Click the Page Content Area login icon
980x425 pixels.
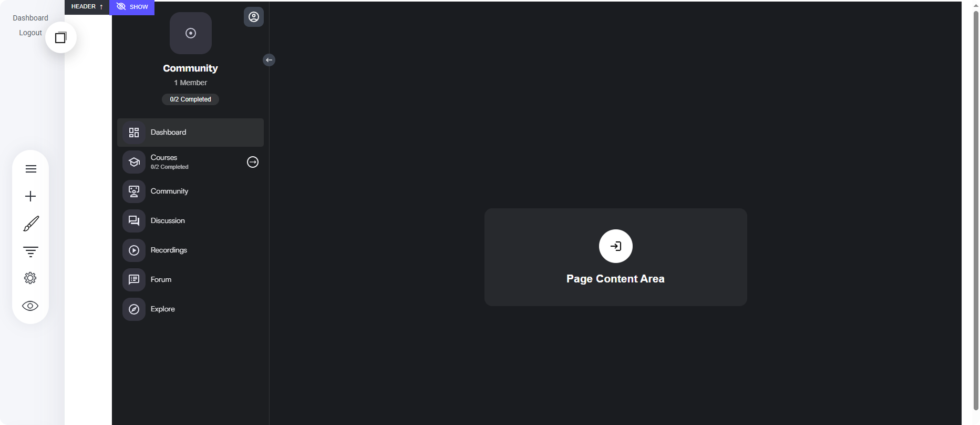(x=616, y=246)
